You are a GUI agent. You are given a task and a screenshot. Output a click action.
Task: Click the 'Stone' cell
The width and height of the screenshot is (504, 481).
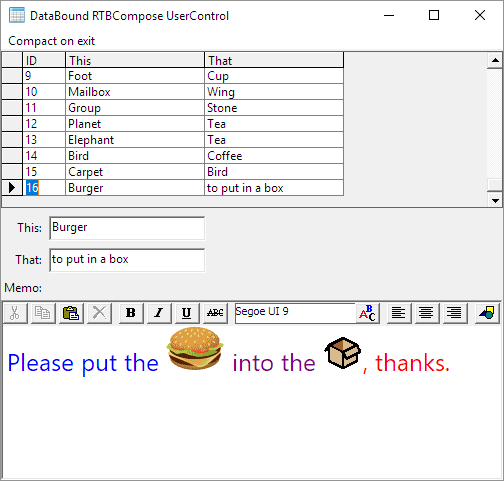pyautogui.click(x=274, y=108)
